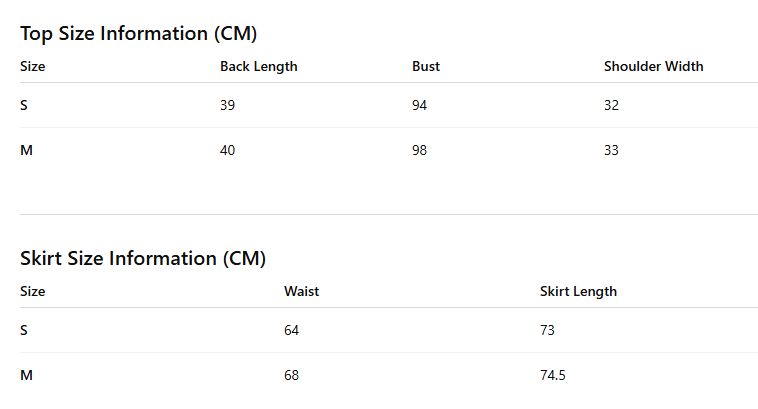Click the Top Size Information heading
758x409 pixels.
[x=138, y=33]
